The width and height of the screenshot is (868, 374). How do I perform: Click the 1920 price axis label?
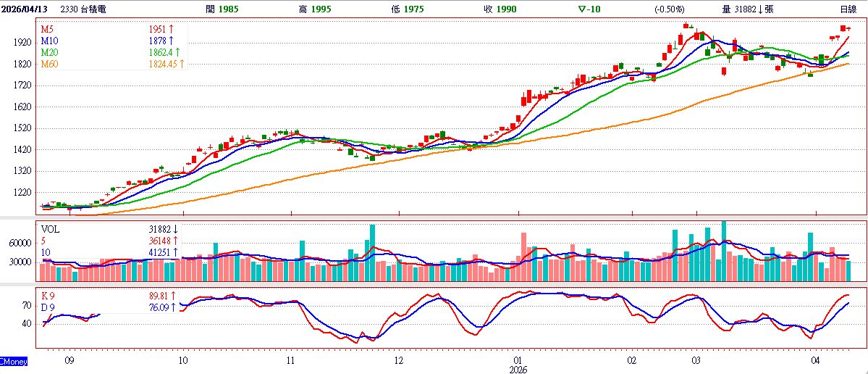[22, 43]
